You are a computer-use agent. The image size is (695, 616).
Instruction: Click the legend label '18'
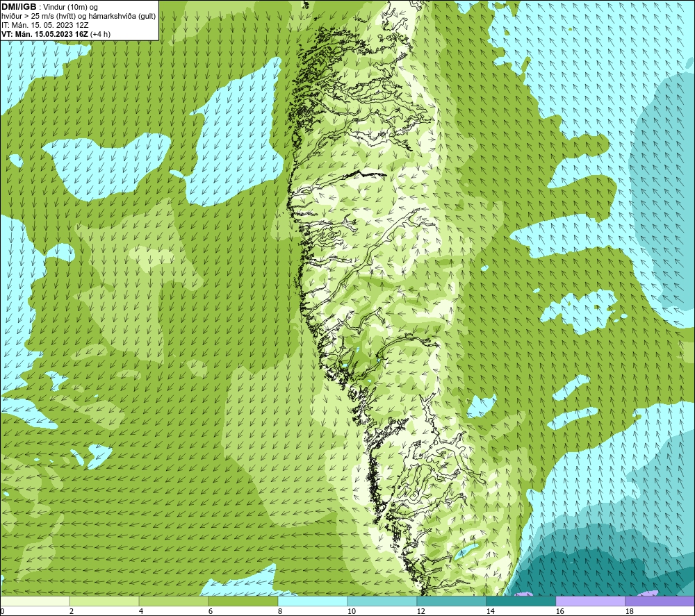[x=629, y=612]
